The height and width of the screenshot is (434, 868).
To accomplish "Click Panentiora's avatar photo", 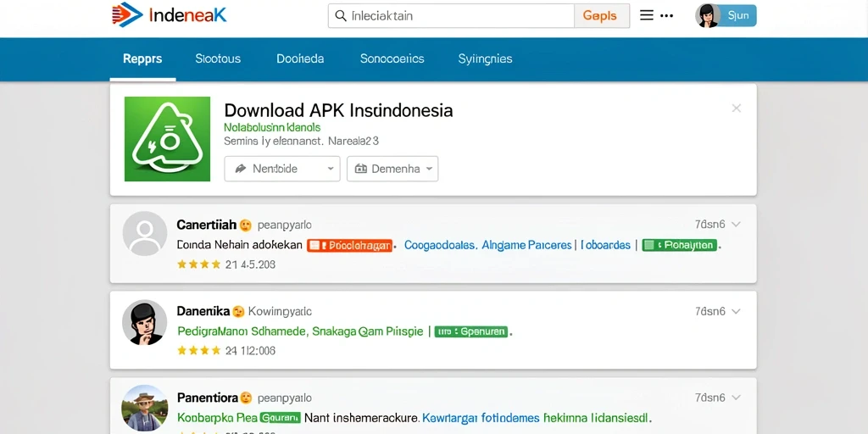I will [x=144, y=409].
